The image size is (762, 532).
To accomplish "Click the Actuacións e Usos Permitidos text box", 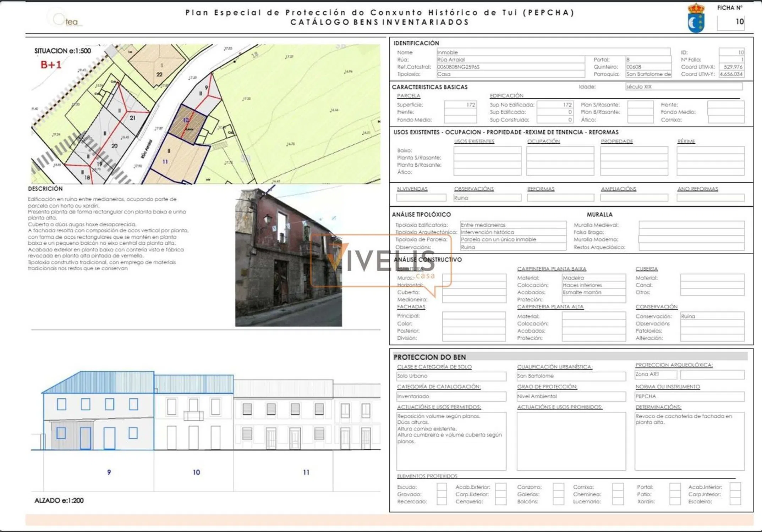I will pyautogui.click(x=451, y=441).
